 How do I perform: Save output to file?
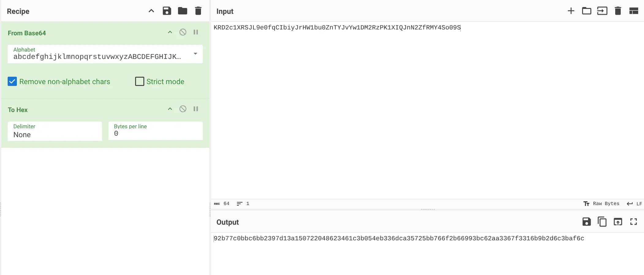586,222
